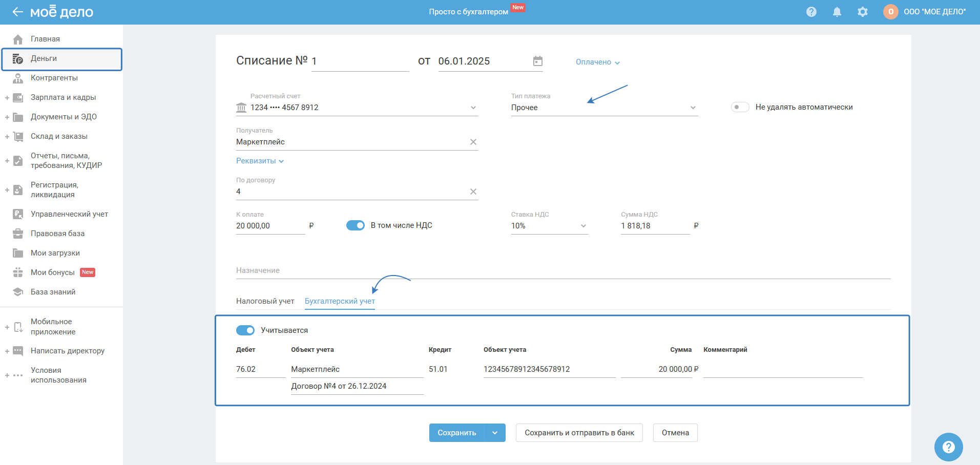Screen dimensions: 980x465
Task: Turn off 'Учитывается' toggle
Action: click(245, 330)
